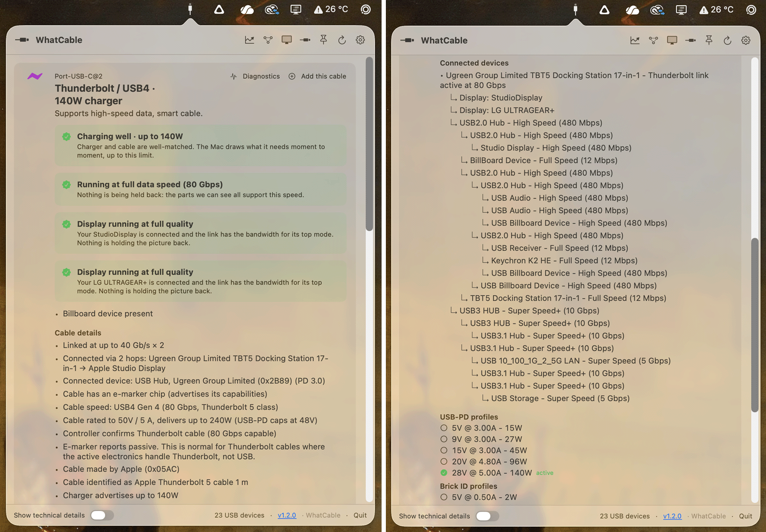Open power graph icon in left WhatCable window

(249, 40)
